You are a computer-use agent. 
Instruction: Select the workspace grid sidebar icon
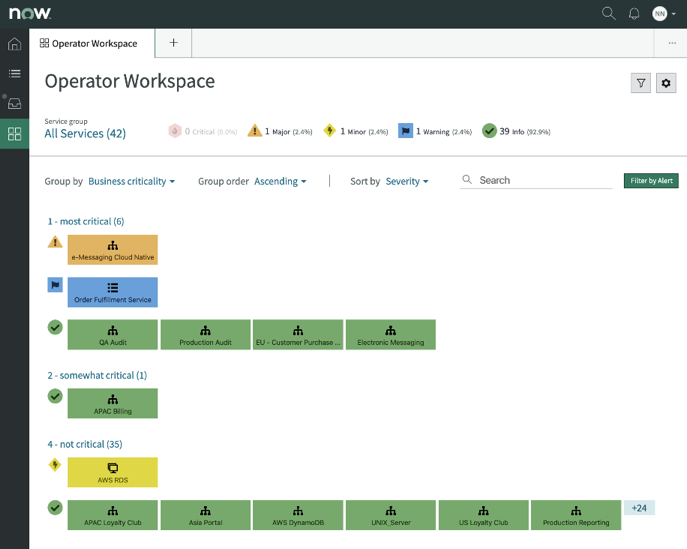click(14, 134)
